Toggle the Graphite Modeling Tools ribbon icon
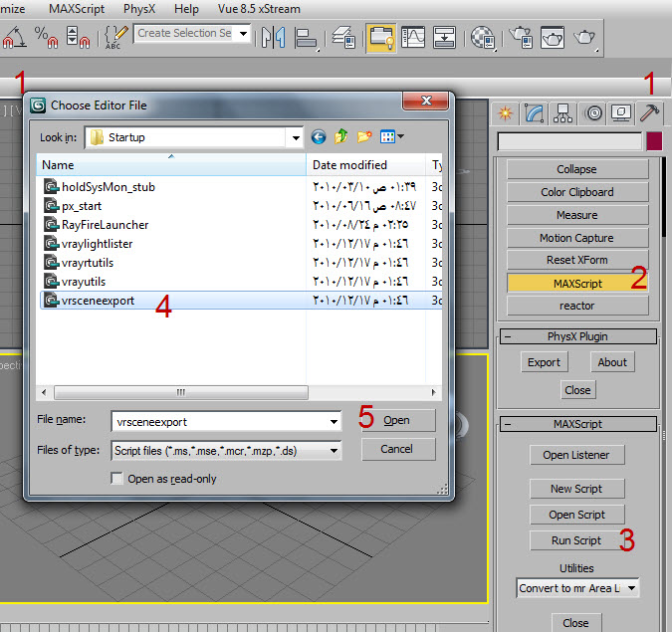 point(381,38)
